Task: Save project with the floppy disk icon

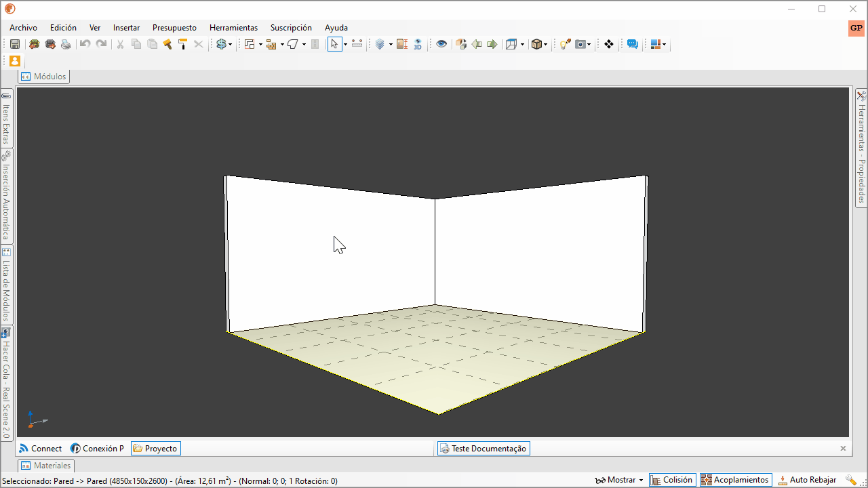Action: (15, 44)
